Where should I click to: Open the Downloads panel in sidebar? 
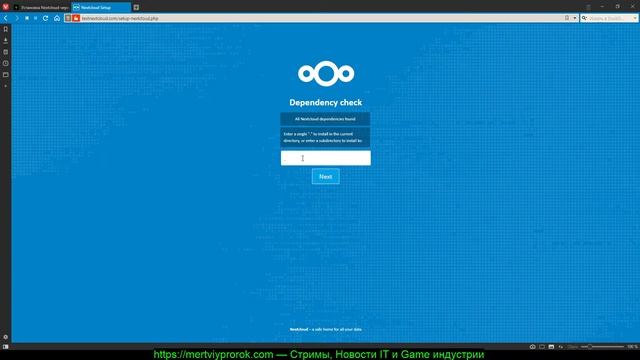click(6, 41)
